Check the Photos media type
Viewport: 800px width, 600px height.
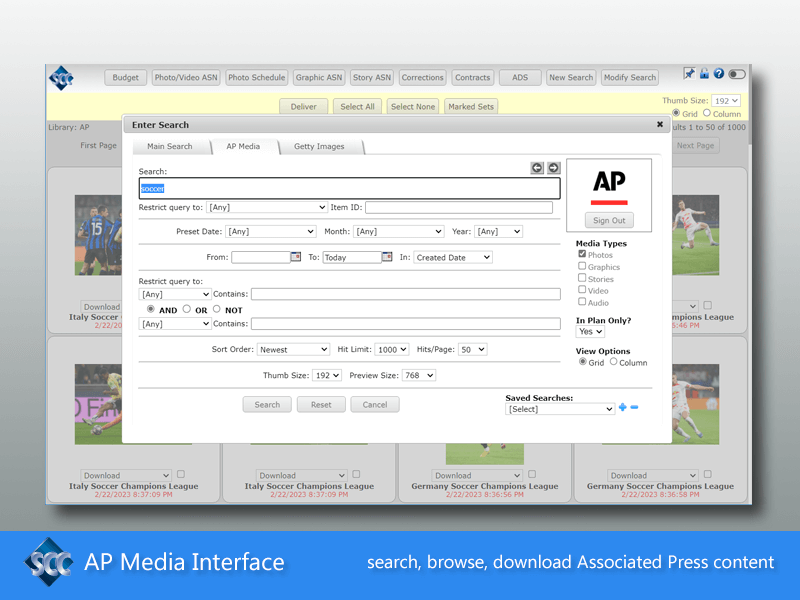582,254
